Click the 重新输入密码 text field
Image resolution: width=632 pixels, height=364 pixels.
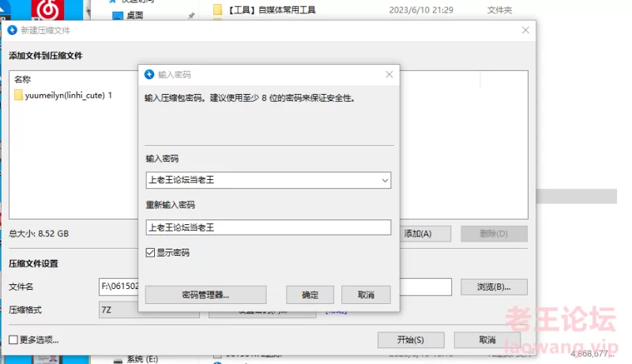click(x=269, y=227)
